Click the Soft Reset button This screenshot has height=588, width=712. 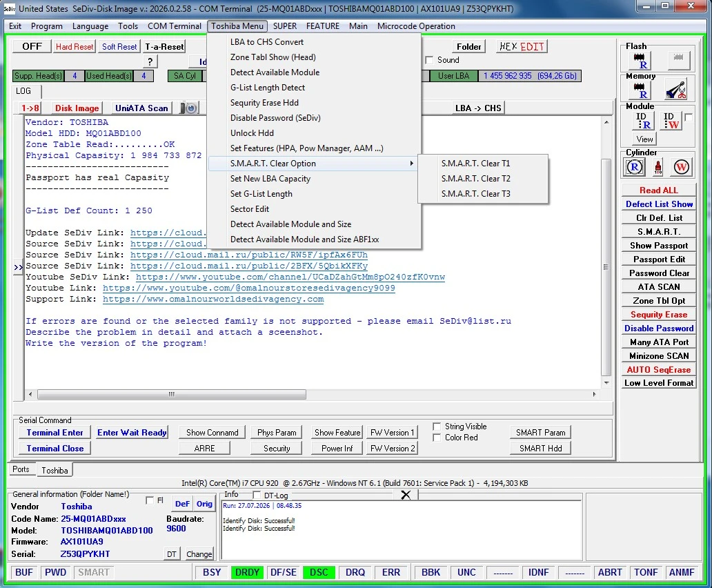pos(119,47)
